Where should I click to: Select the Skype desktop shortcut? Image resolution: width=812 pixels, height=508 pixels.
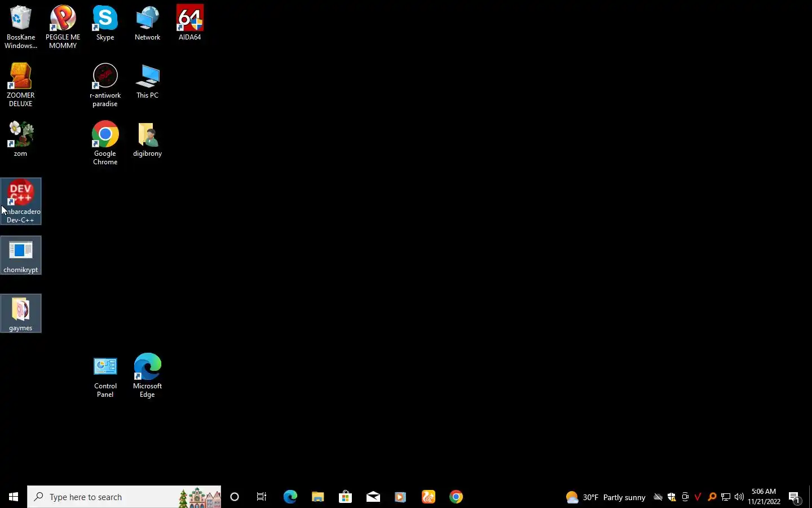click(x=105, y=23)
